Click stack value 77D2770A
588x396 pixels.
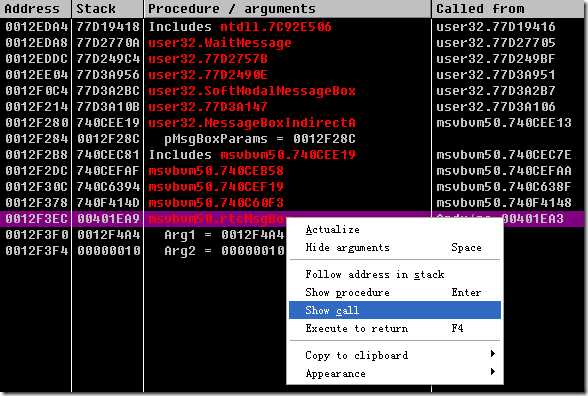click(x=108, y=43)
